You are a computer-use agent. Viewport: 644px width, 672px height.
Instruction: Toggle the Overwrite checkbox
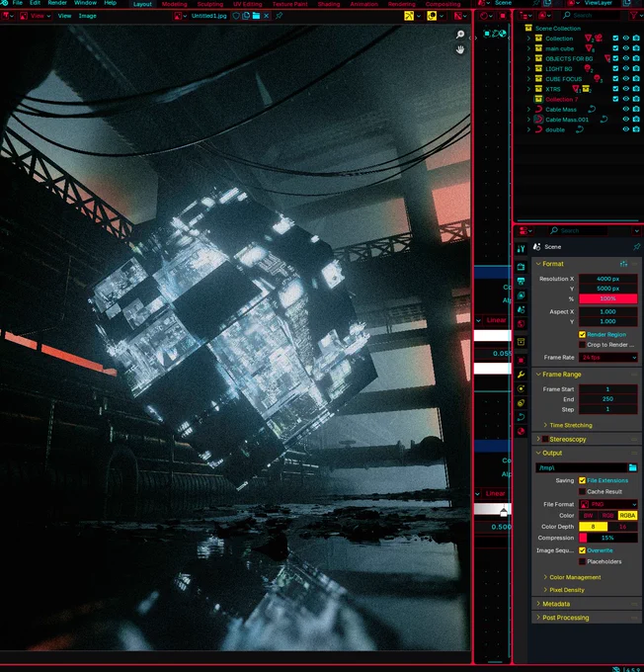(x=582, y=550)
